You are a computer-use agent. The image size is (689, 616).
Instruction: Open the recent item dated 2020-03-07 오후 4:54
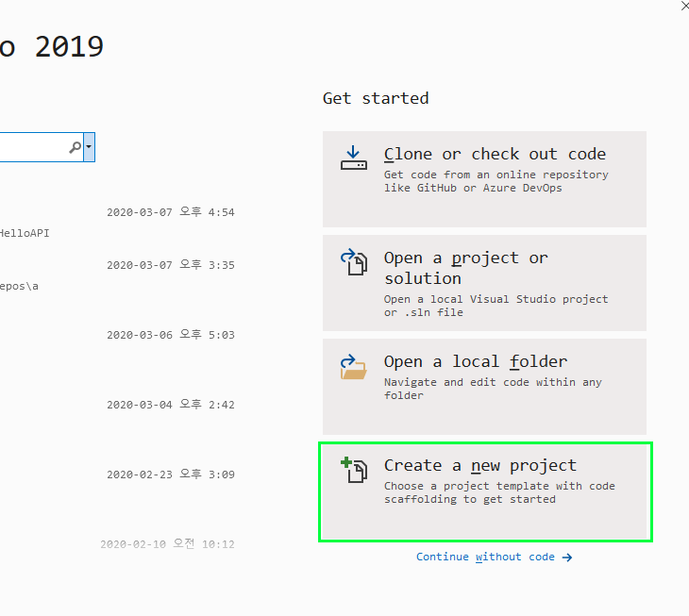[171, 212]
